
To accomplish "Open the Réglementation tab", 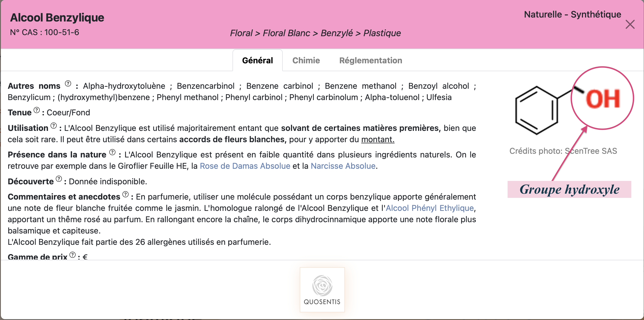I will coord(371,60).
